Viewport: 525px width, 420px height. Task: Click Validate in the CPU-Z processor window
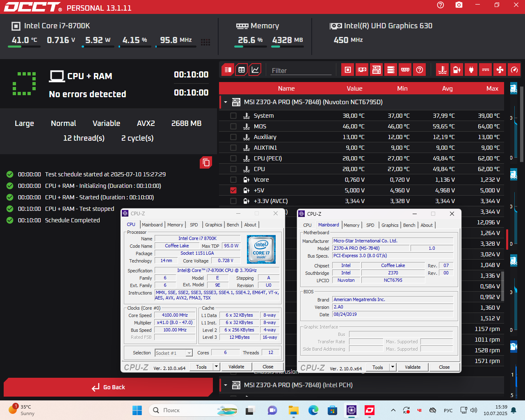coord(236,367)
